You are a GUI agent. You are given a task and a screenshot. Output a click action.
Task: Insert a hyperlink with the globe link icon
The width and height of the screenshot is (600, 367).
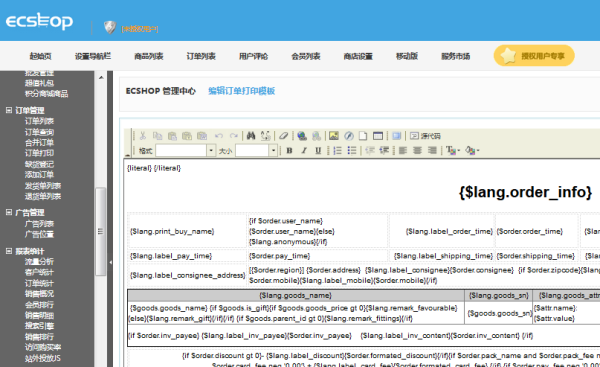pyautogui.click(x=302, y=136)
